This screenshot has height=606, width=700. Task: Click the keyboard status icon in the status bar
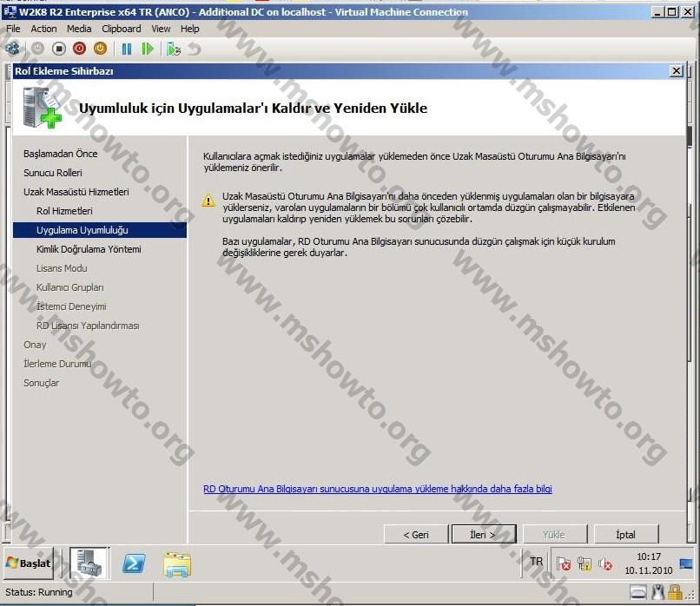point(638,593)
